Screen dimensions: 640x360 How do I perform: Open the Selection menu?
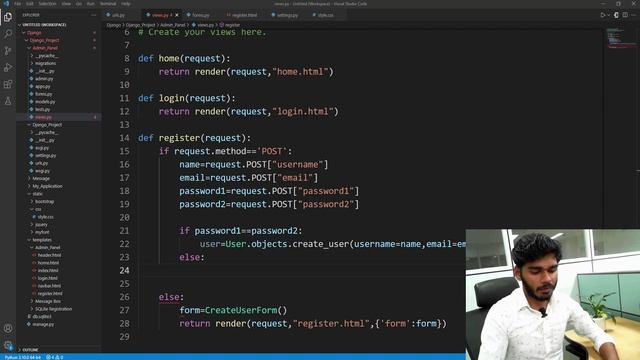coord(47,4)
